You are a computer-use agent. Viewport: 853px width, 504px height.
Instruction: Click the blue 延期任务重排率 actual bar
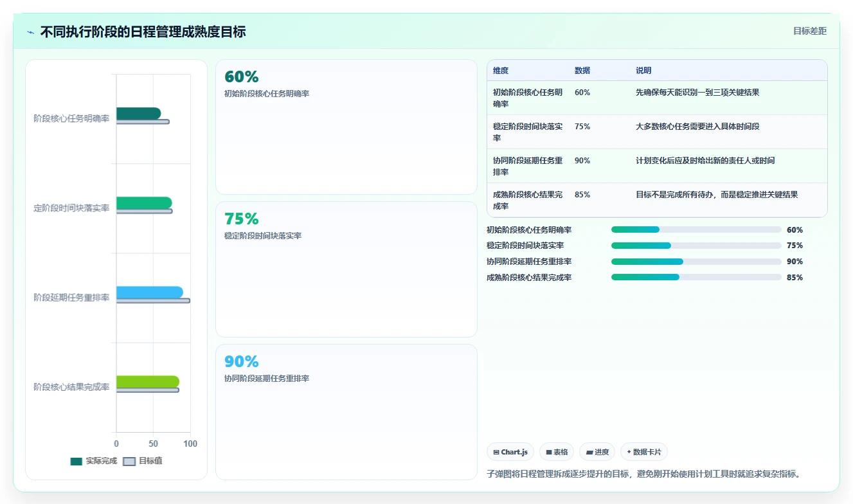150,292
